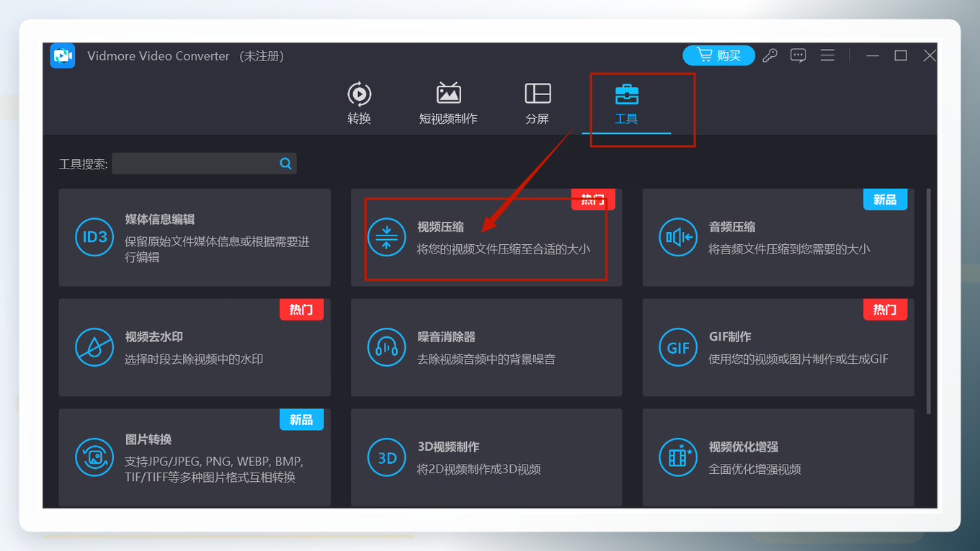Screen dimensions: 980x551
Task: Open the hamburger menu icon
Action: tap(827, 55)
